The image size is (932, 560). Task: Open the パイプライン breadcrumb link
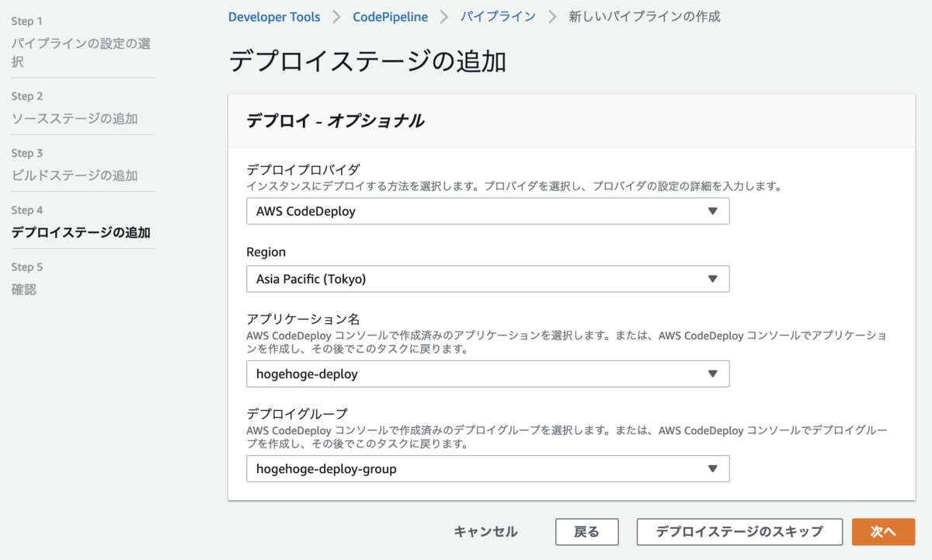pos(498,16)
